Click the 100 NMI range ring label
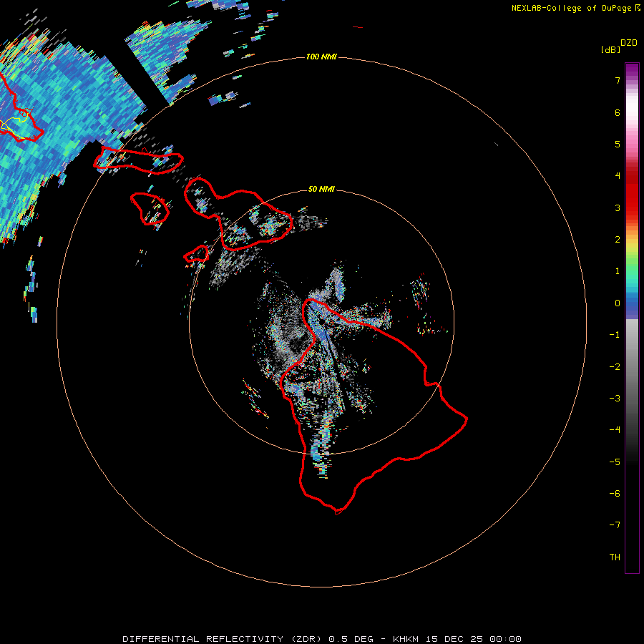 click(321, 57)
